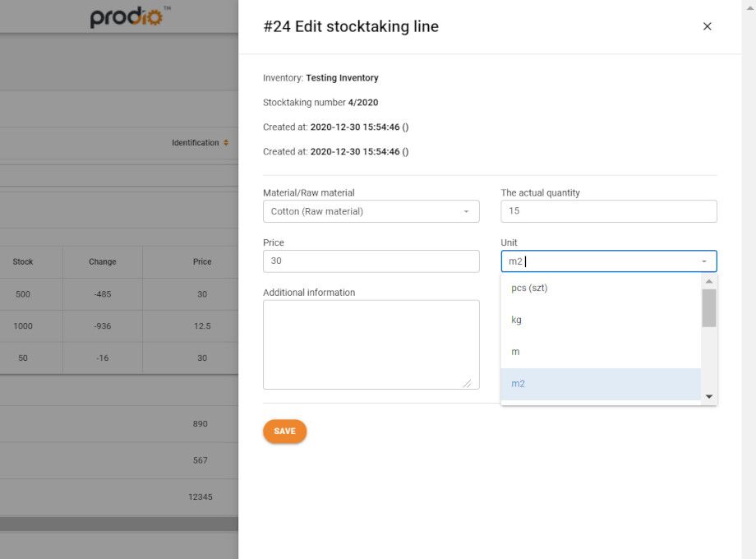
Task: Close the Edit stocktaking line dialog
Action: 707,26
